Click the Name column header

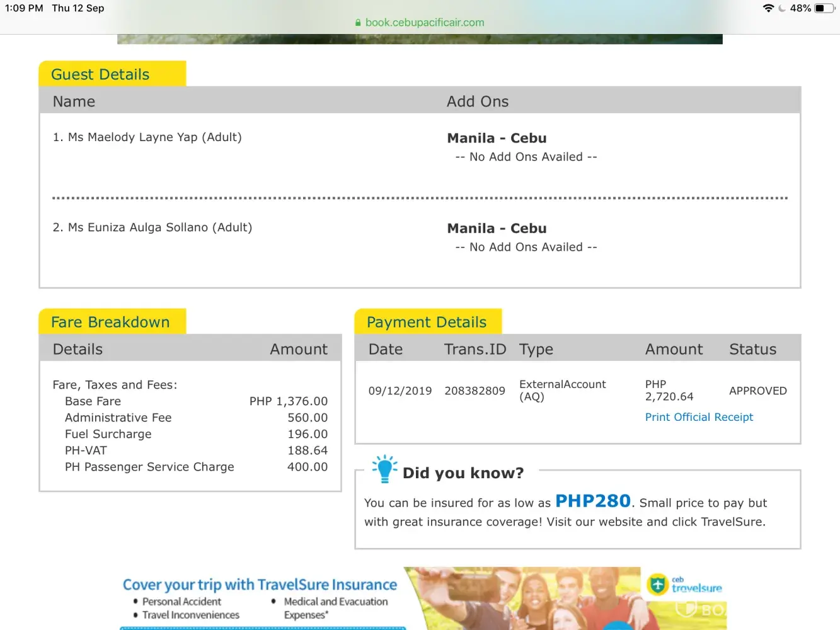point(74,101)
